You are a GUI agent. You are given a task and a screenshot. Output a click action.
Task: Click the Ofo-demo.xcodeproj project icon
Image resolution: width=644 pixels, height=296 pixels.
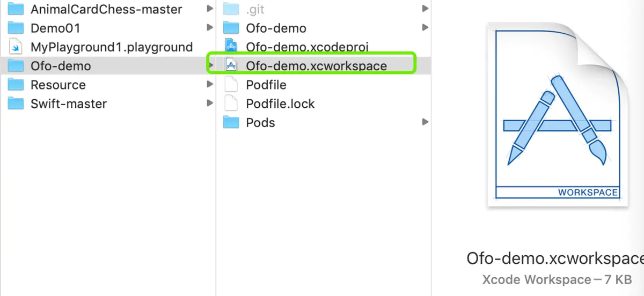click(x=231, y=47)
